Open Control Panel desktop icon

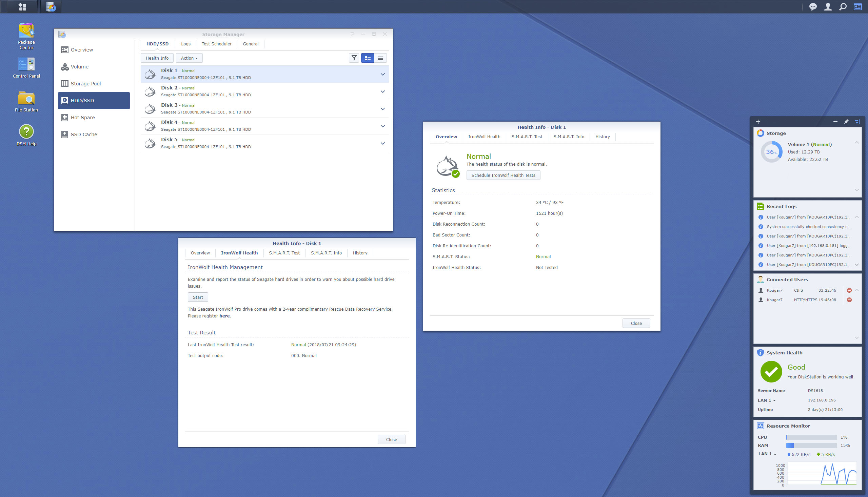pyautogui.click(x=26, y=68)
